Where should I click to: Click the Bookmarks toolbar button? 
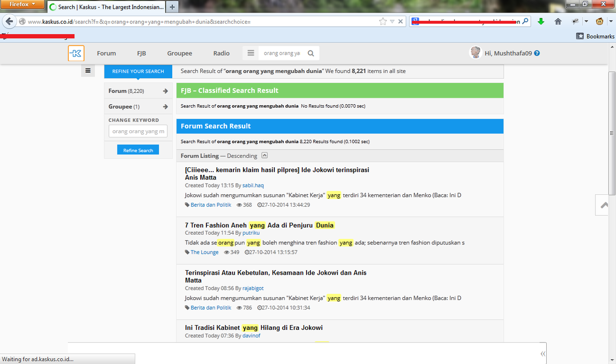(x=595, y=36)
